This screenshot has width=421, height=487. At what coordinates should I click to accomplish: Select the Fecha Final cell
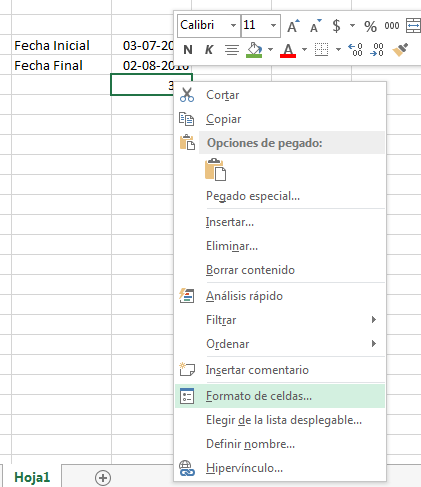[x=61, y=65]
